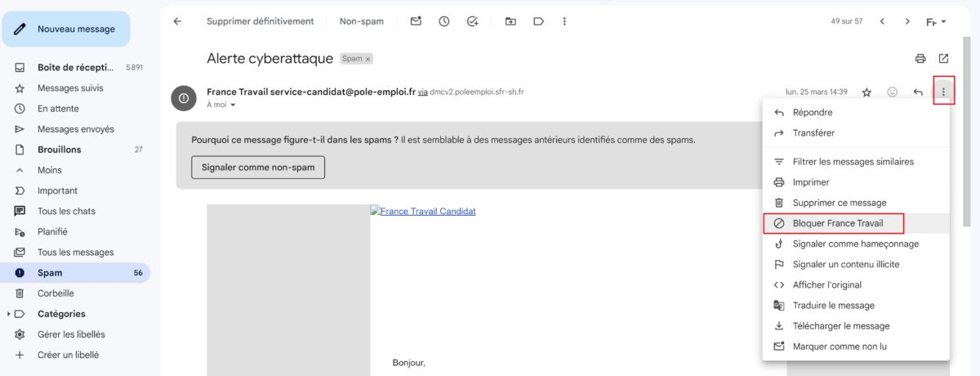
Task: Select Supprimer ce message
Action: [x=856, y=203]
